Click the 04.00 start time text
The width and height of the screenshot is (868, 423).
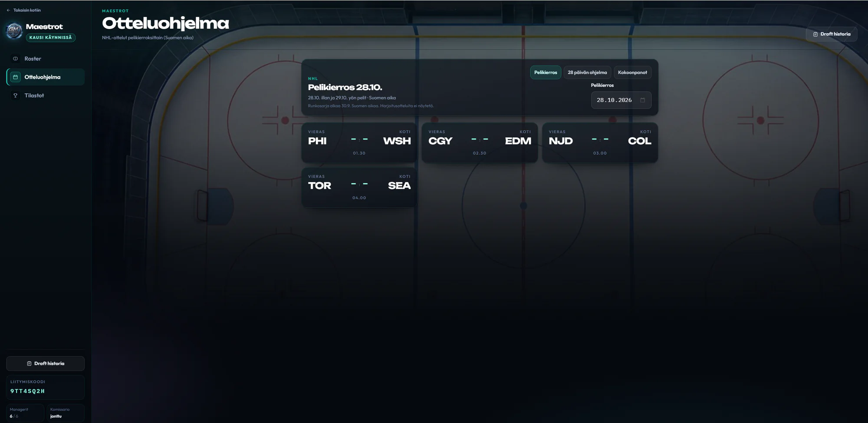pyautogui.click(x=359, y=198)
